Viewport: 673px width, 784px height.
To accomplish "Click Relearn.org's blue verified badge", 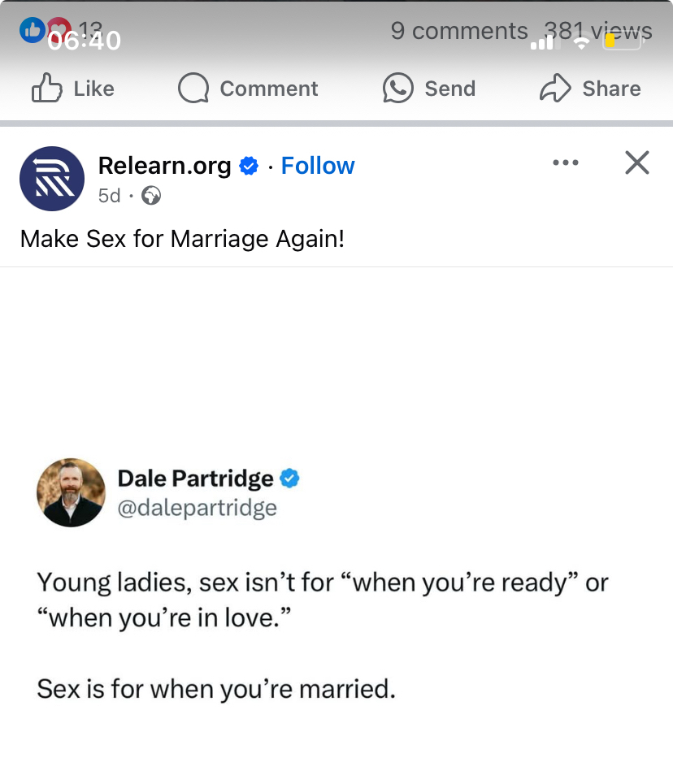I will tap(249, 167).
